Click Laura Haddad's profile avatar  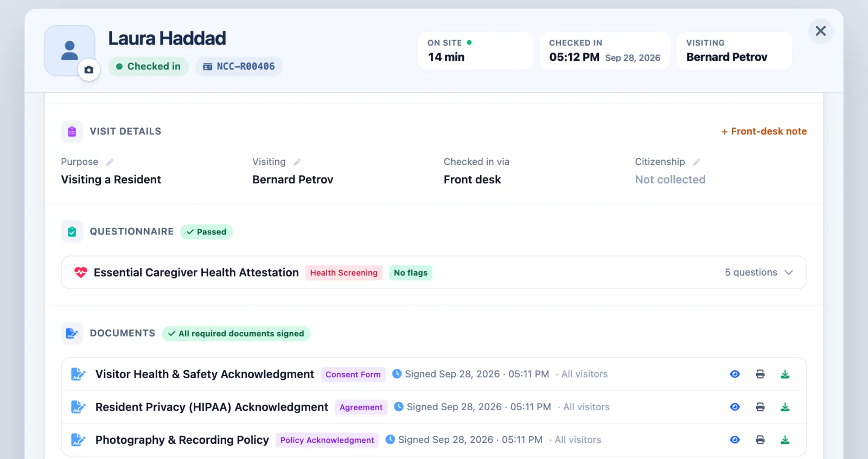tap(69, 50)
